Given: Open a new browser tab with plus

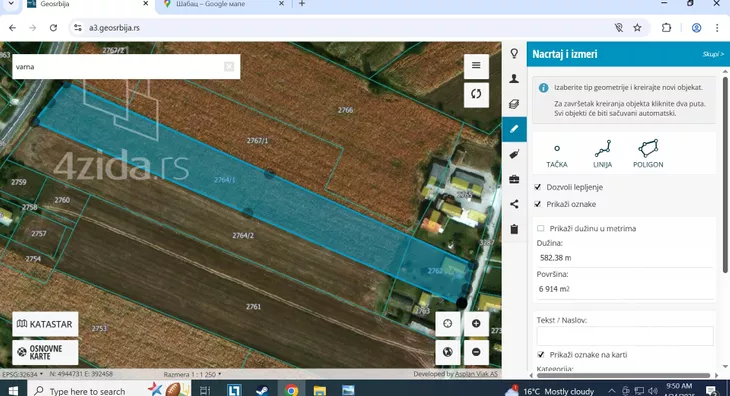Looking at the screenshot, I should pyautogui.click(x=302, y=4).
